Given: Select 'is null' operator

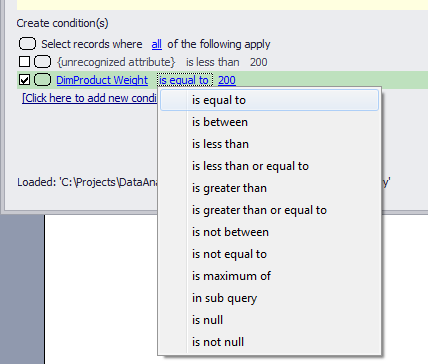Looking at the screenshot, I should (x=269, y=320).
